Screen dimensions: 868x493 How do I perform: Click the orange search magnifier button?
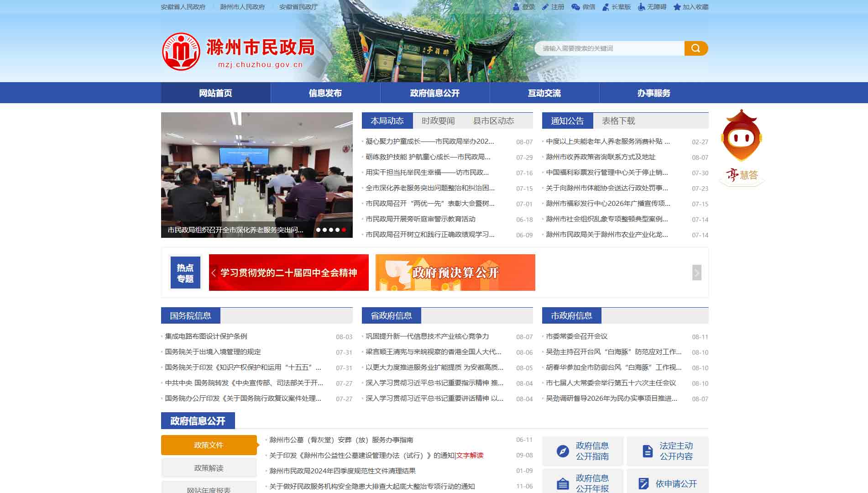[x=696, y=48]
